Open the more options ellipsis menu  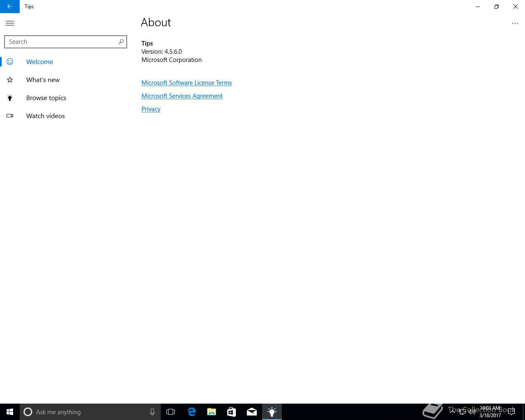click(515, 23)
